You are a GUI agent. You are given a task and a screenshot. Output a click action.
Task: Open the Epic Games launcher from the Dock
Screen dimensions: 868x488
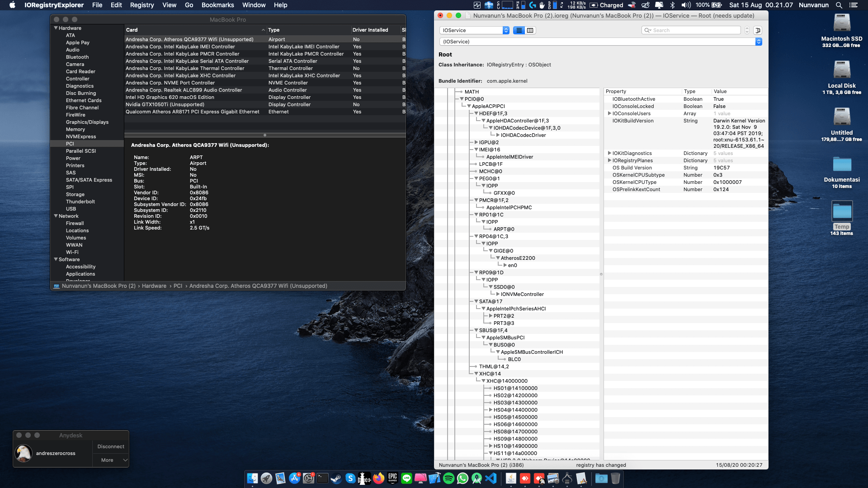click(x=392, y=478)
